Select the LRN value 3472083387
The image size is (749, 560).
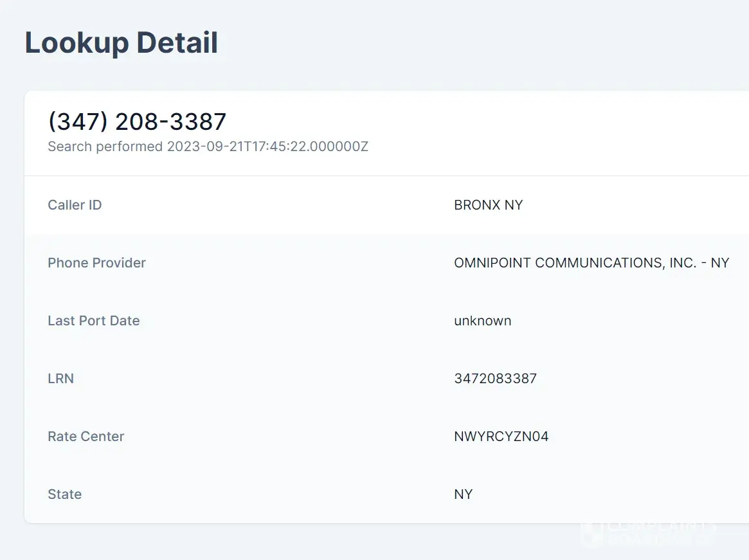[x=495, y=379]
